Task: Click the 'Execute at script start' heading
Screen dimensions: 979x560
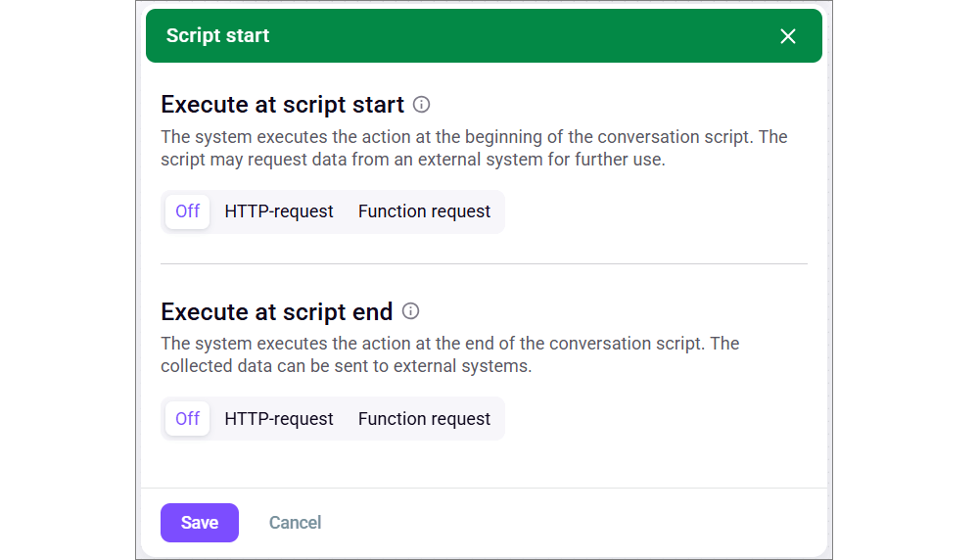Action: point(282,105)
